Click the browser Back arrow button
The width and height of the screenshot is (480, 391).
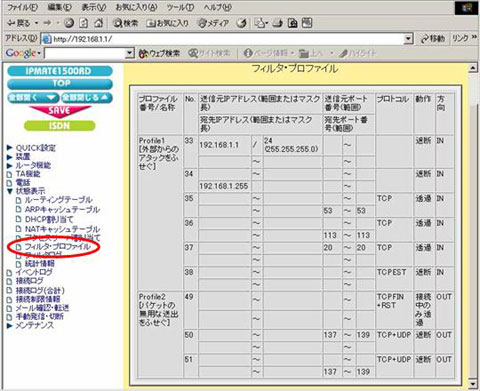tap(18, 23)
